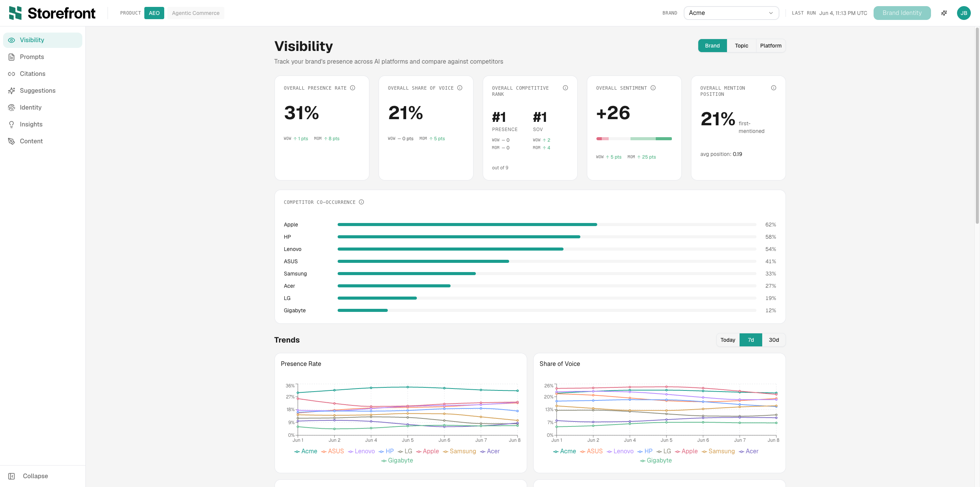This screenshot has height=487, width=980.
Task: Select the Today trends range
Action: pos(728,340)
